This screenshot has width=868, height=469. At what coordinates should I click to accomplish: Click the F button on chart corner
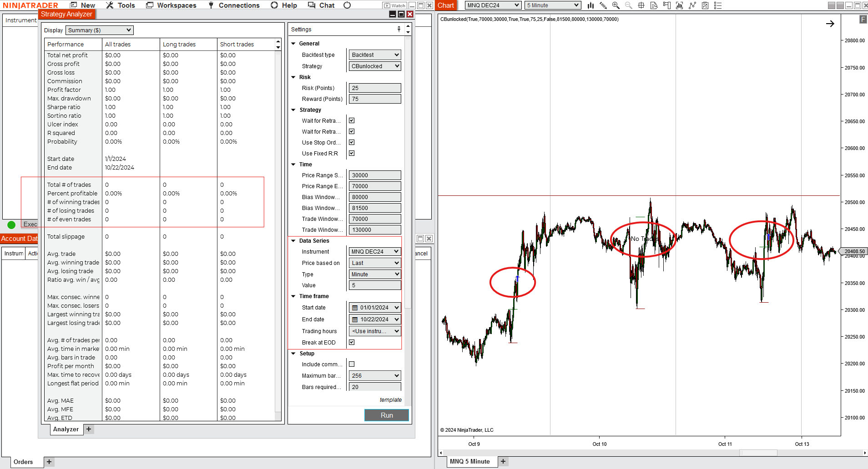pos(863,19)
